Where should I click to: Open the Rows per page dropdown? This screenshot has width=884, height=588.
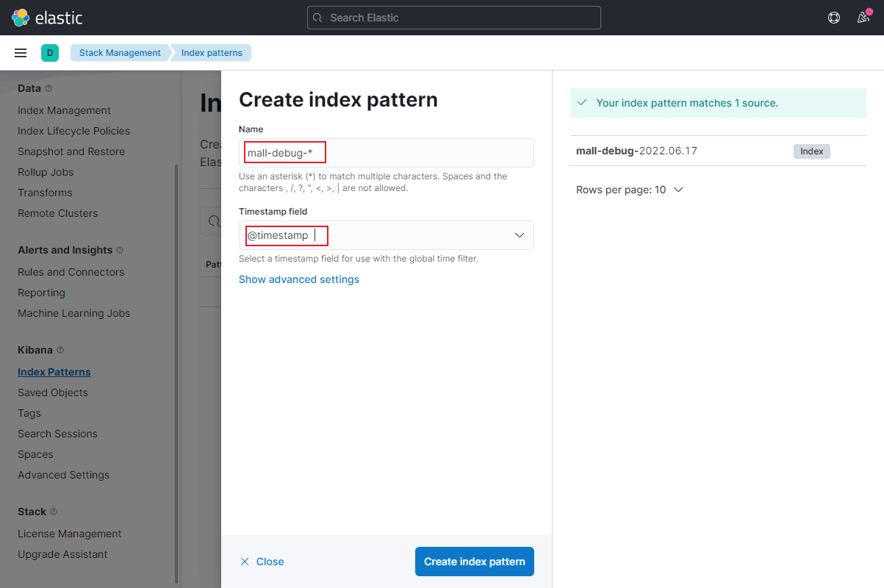[x=630, y=190]
